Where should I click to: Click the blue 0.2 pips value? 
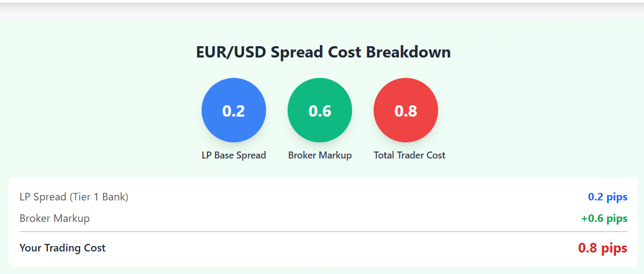click(607, 197)
